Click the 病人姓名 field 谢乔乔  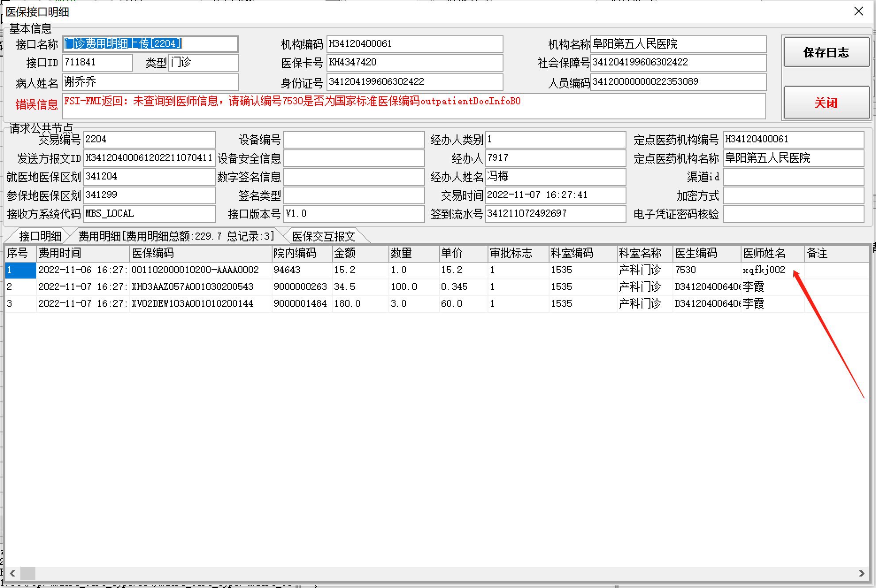pos(150,82)
